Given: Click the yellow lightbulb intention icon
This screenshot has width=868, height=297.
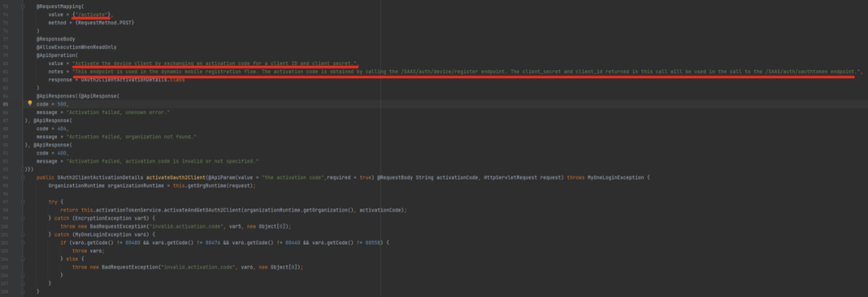Looking at the screenshot, I should click(30, 103).
